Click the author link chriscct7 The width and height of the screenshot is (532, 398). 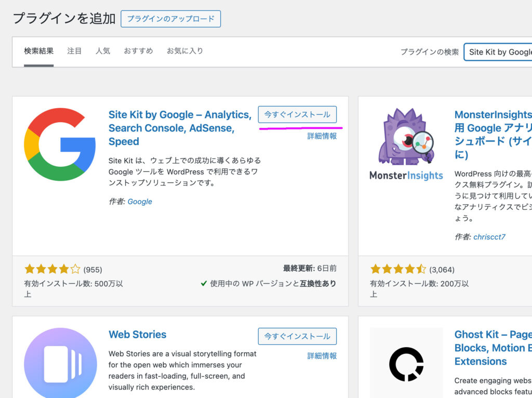click(x=489, y=237)
